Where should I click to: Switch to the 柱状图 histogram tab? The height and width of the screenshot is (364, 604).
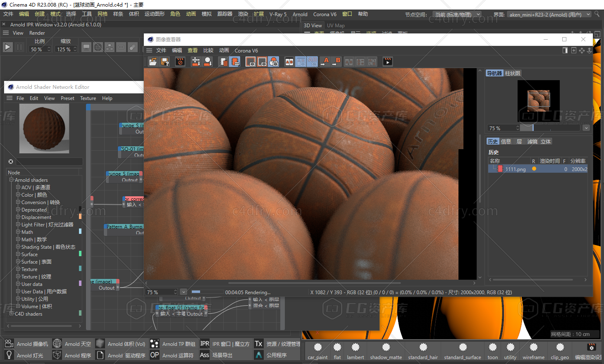[513, 73]
